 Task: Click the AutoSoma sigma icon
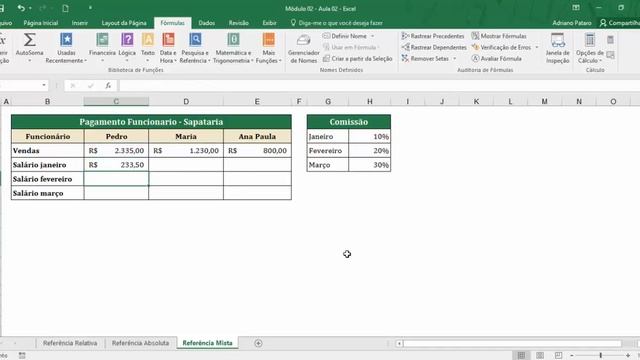point(29,40)
